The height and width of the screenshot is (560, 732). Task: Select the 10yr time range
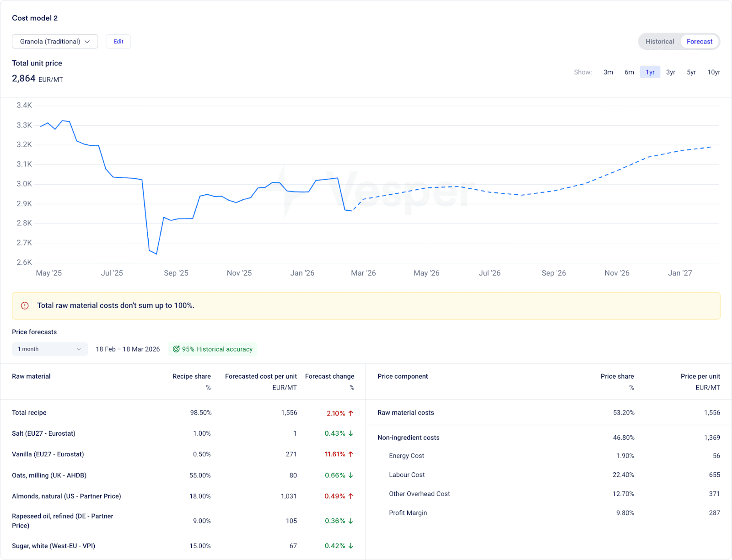tap(713, 72)
